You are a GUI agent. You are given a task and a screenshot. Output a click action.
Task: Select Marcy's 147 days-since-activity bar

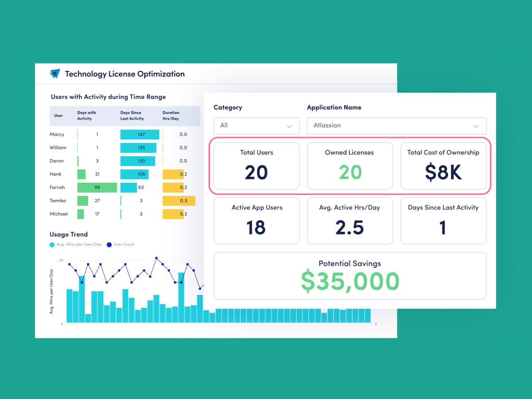pyautogui.click(x=139, y=134)
